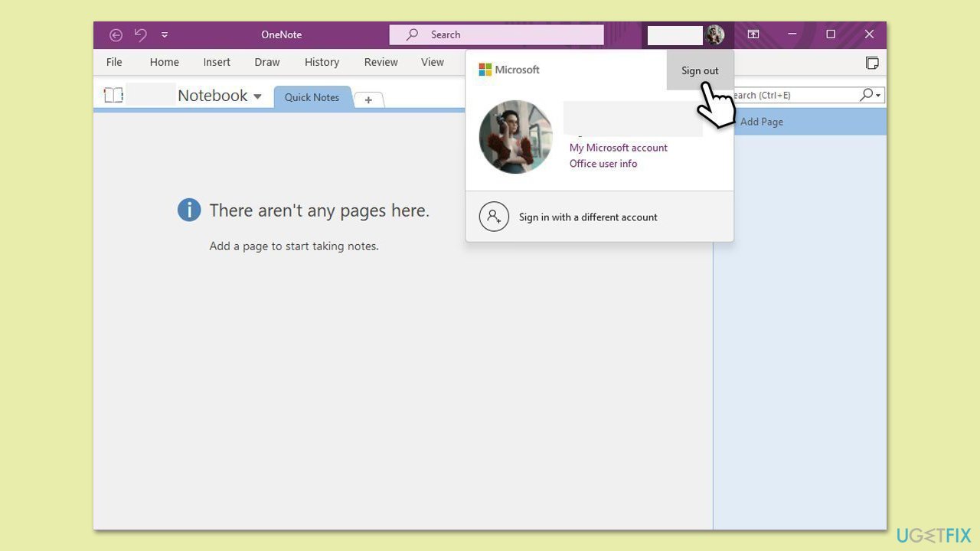Maximize the OneNote window
The image size is (980, 551).
[831, 34]
